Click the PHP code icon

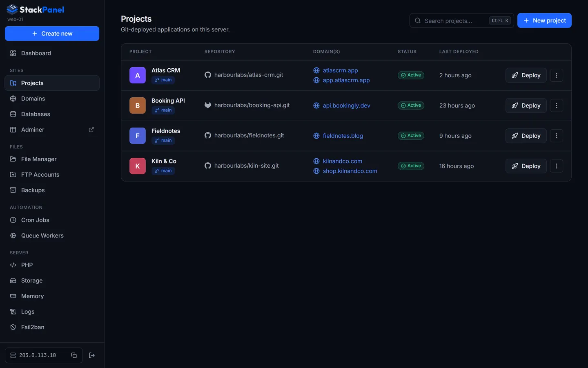pos(13,265)
